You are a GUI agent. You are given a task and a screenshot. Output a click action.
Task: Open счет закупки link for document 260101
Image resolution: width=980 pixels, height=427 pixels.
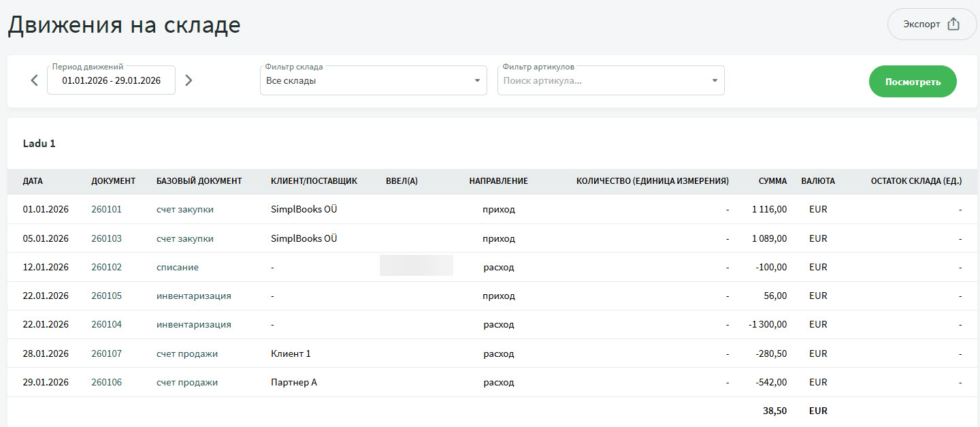click(184, 210)
